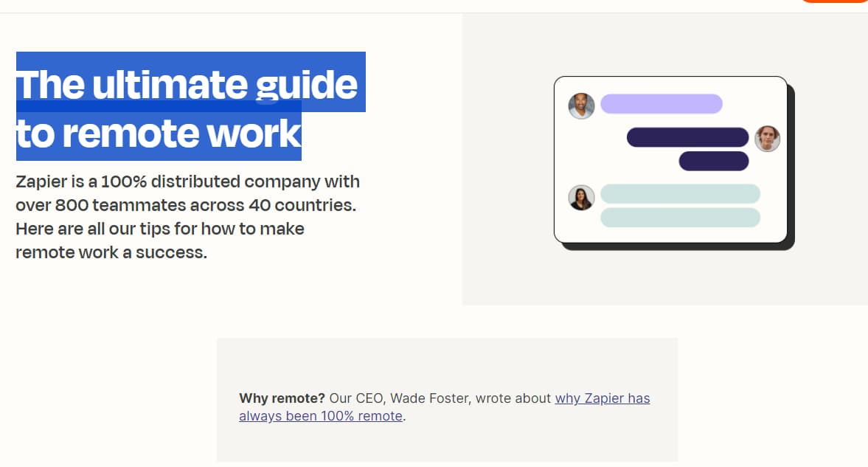Viewport: 868px width, 467px height.
Task: Click the paragraph starting 'Zapier is a 100% distributed company'
Action: pos(187,217)
